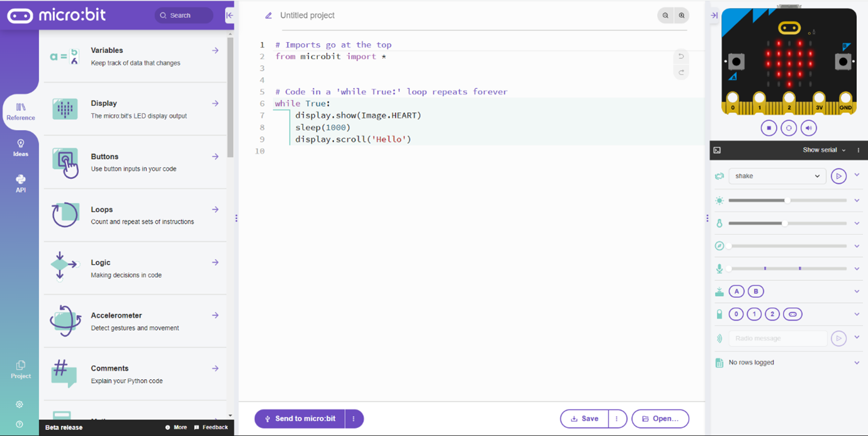Adjust the light level slider
The width and height of the screenshot is (868, 436).
[x=787, y=200]
